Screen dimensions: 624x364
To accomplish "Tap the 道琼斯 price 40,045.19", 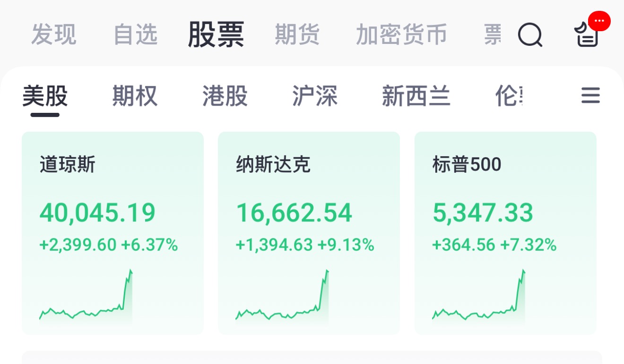I will 97,212.
